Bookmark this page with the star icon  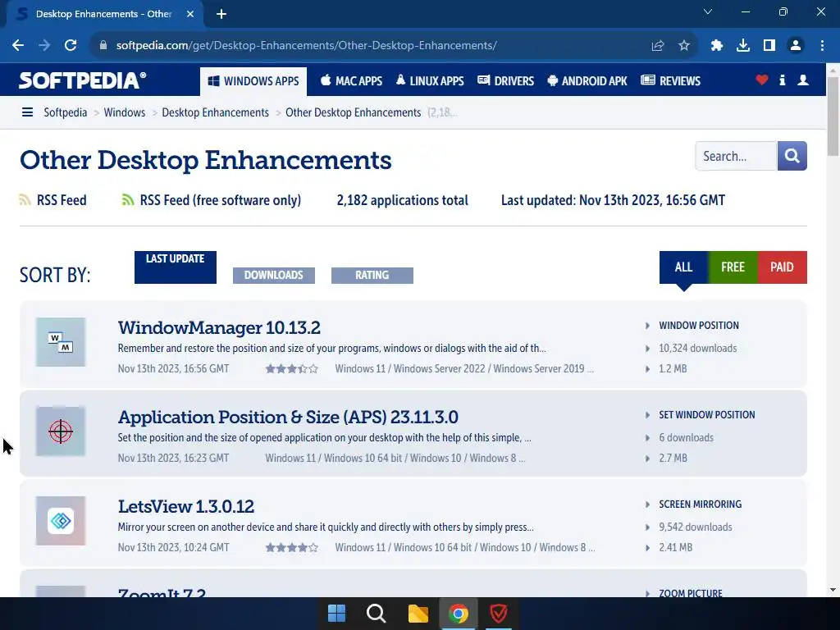coord(684,46)
